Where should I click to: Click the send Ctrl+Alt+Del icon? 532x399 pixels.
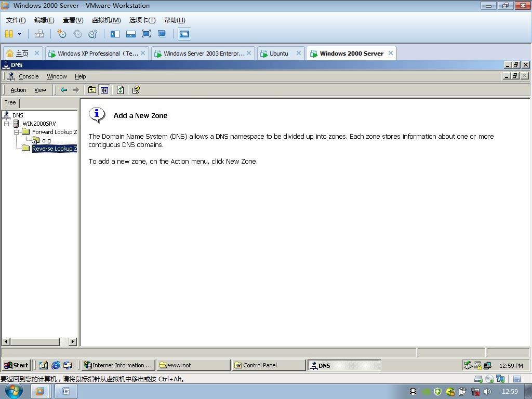pyautogui.click(x=39, y=34)
